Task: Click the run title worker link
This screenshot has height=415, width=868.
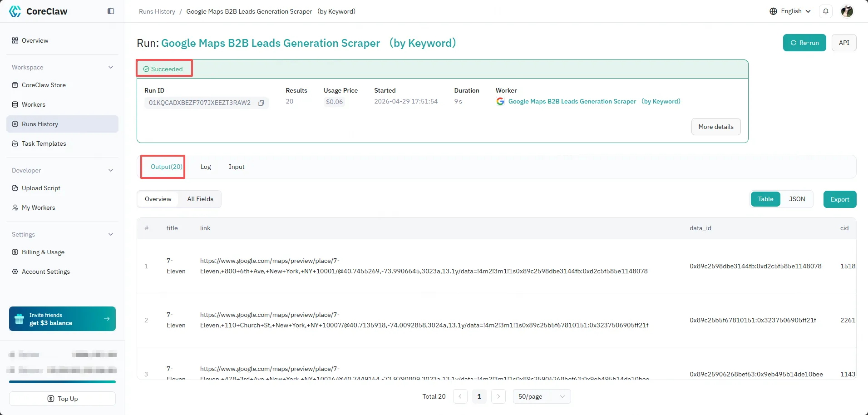Action: tap(309, 43)
